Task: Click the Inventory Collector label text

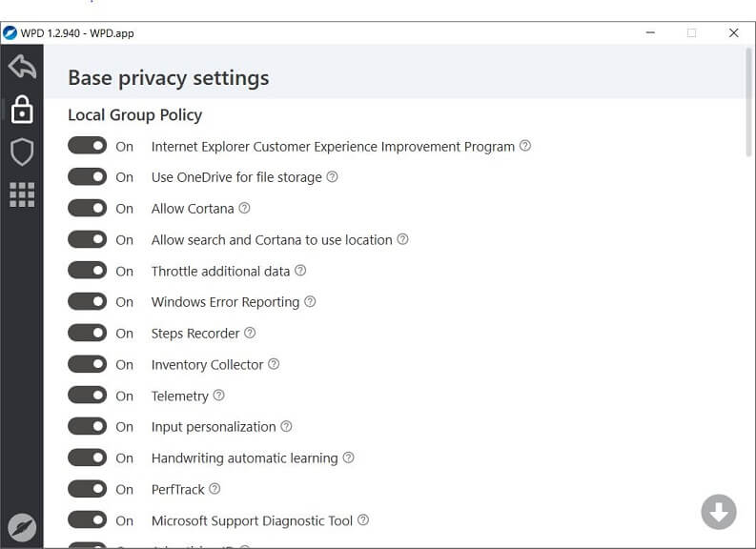Action: [207, 364]
